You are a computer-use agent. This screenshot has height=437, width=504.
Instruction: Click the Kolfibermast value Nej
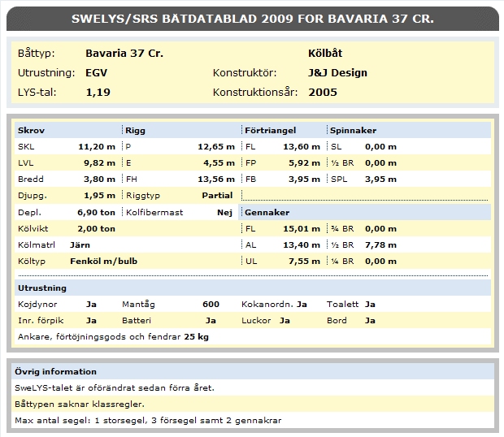224,213
